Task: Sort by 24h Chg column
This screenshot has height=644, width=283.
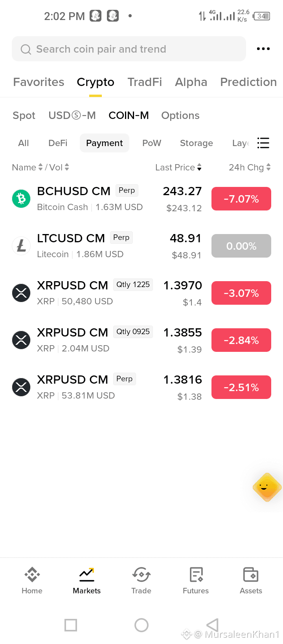Action: pos(250,167)
